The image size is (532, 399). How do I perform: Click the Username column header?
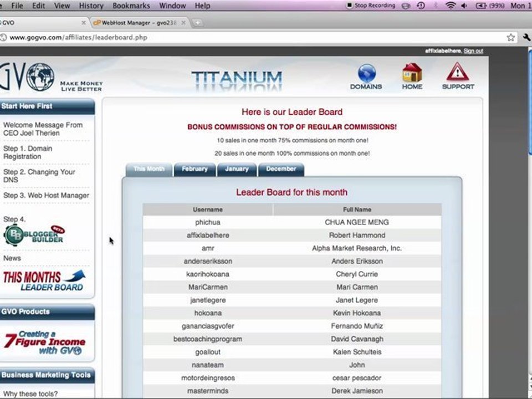click(208, 209)
